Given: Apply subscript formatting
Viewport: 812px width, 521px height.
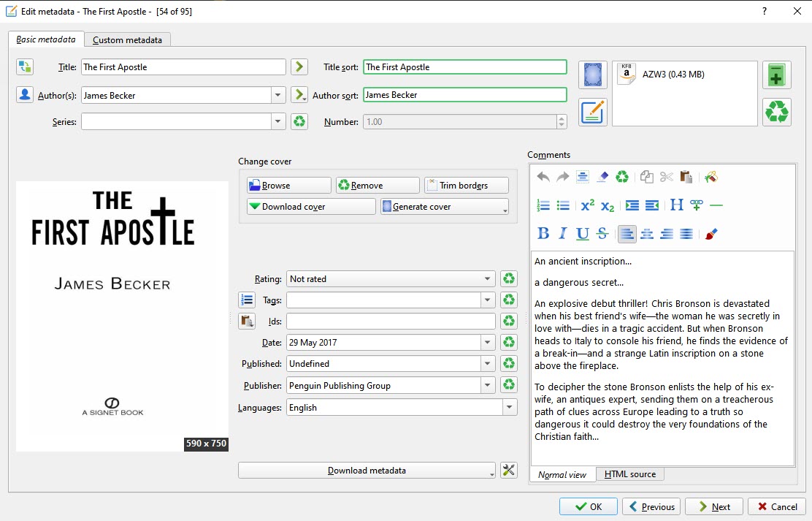Looking at the screenshot, I should click(608, 206).
